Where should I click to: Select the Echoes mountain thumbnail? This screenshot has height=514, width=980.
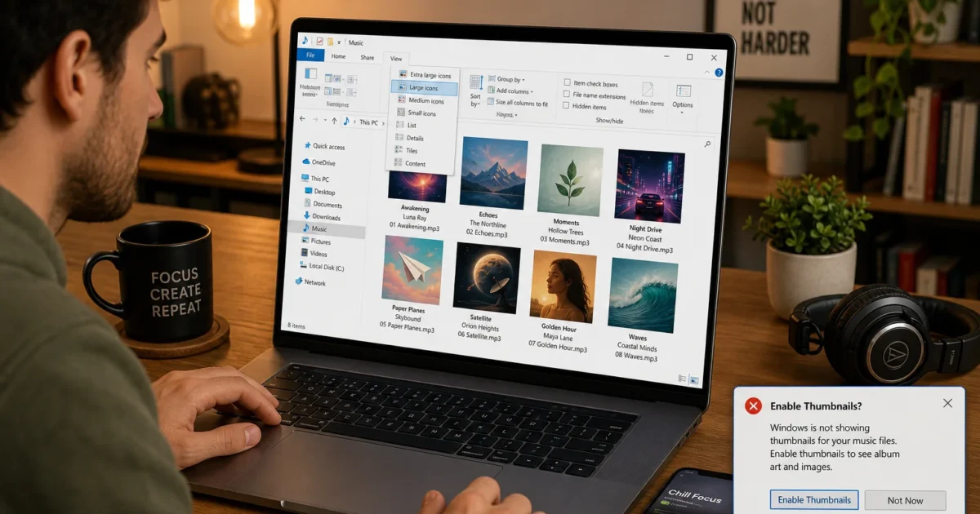click(493, 173)
